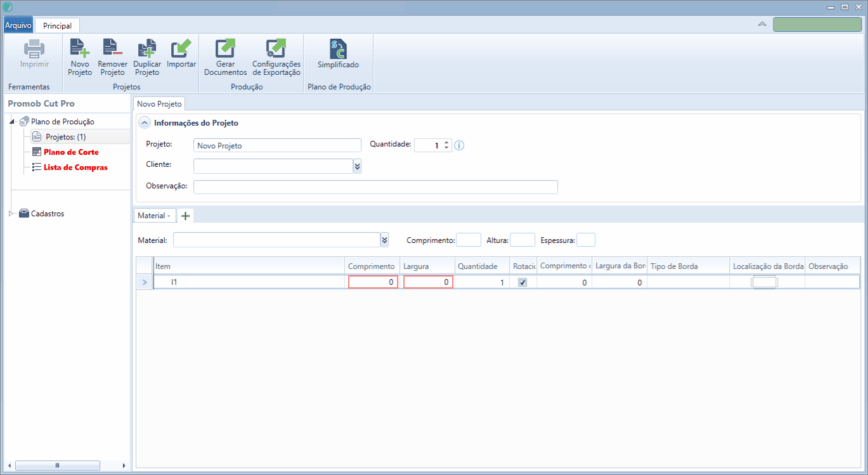
Task: Open Lista de Compras in the tree
Action: pyautogui.click(x=75, y=167)
